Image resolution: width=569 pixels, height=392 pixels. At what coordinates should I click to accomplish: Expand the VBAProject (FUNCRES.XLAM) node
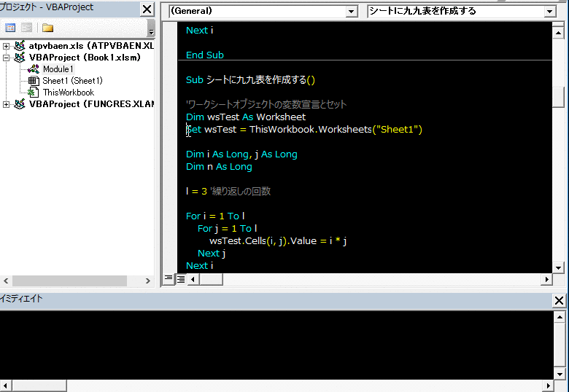point(7,104)
